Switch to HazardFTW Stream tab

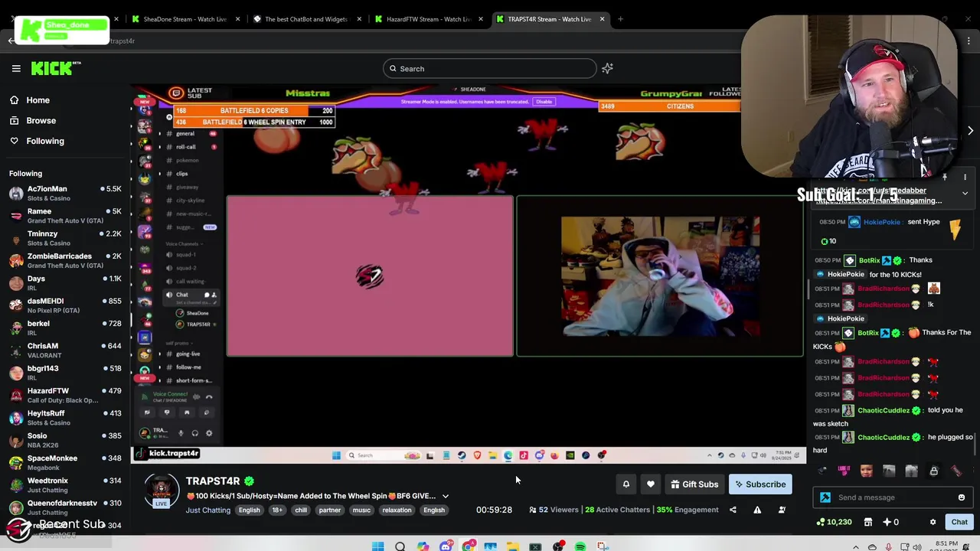pos(427,19)
